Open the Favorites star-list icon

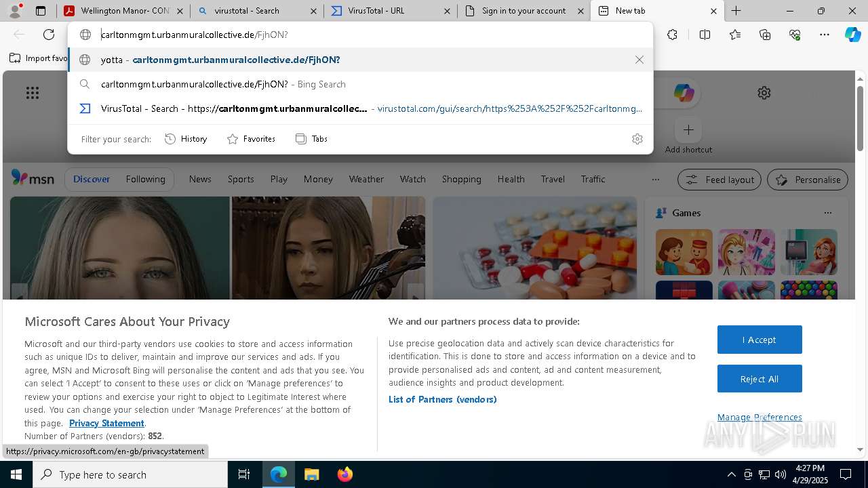pyautogui.click(x=735, y=35)
